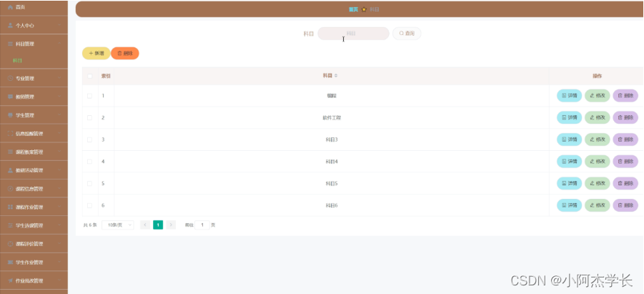Go to next page arrow in pagination
644x294 pixels.
[x=171, y=225]
